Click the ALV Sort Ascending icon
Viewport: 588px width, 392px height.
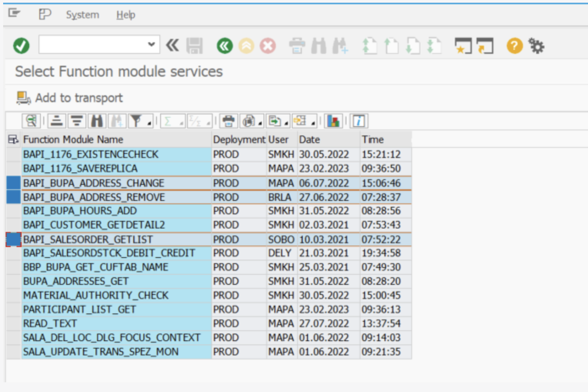pyautogui.click(x=57, y=121)
